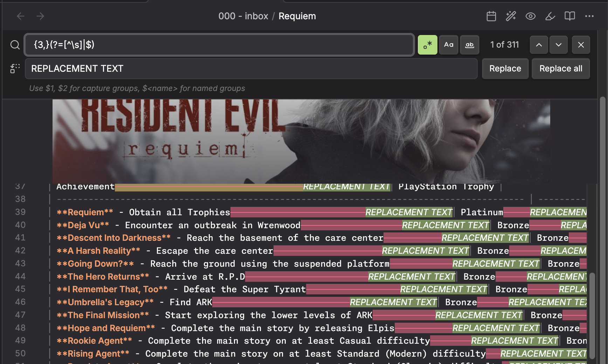The image size is (608, 364).
Task: Go back with the left arrow
Action: tap(21, 16)
